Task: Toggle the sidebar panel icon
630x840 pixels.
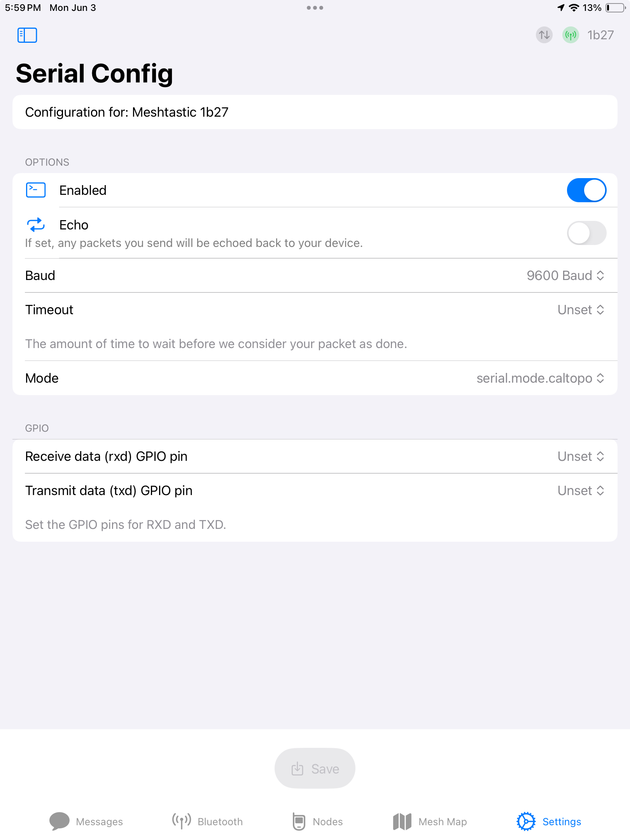Action: point(27,35)
